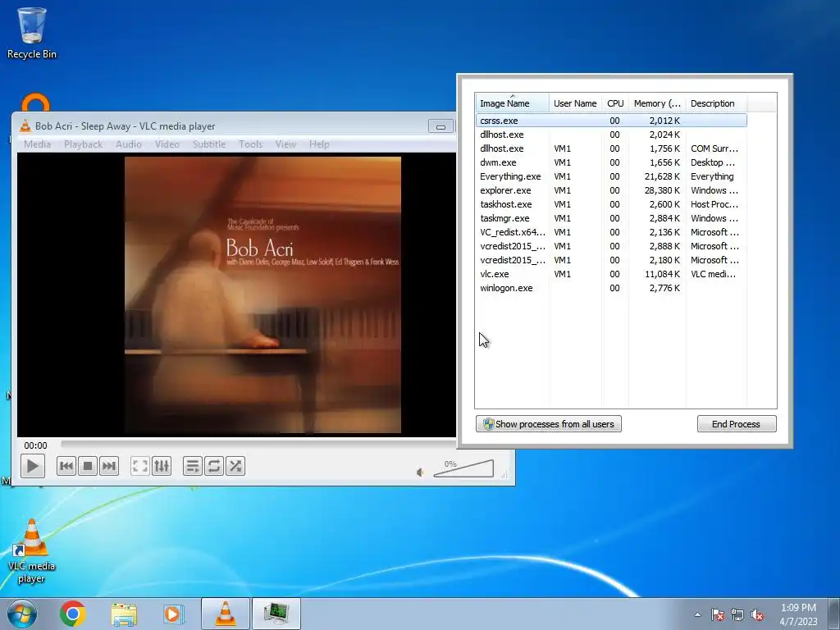Start playback with the VLC play button

point(32,466)
